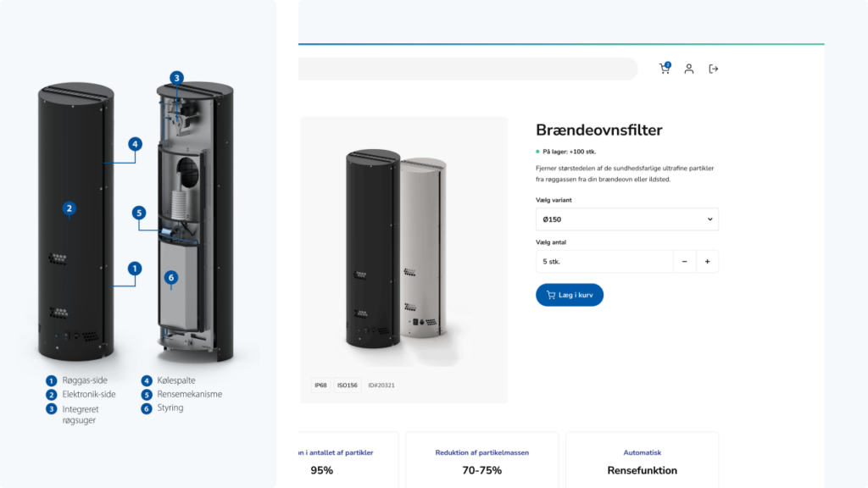This screenshot has height=488, width=868.
Task: Open the user account profile icon
Action: tap(688, 69)
